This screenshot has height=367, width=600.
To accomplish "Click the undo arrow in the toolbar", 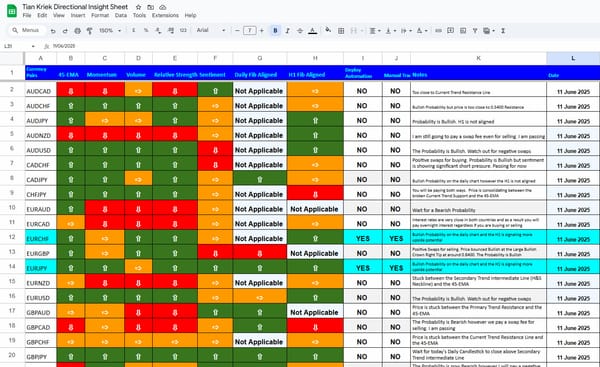I will click(x=53, y=31).
